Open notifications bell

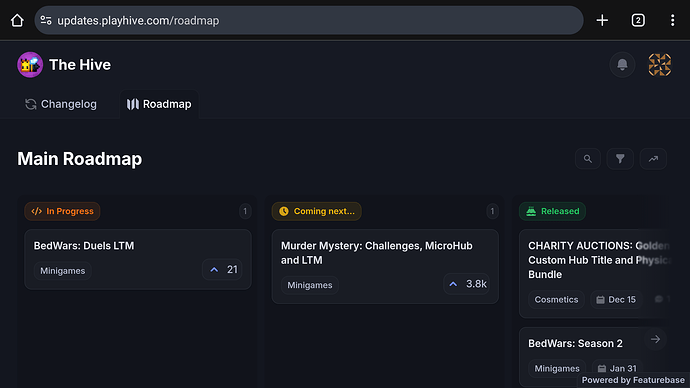tap(622, 65)
